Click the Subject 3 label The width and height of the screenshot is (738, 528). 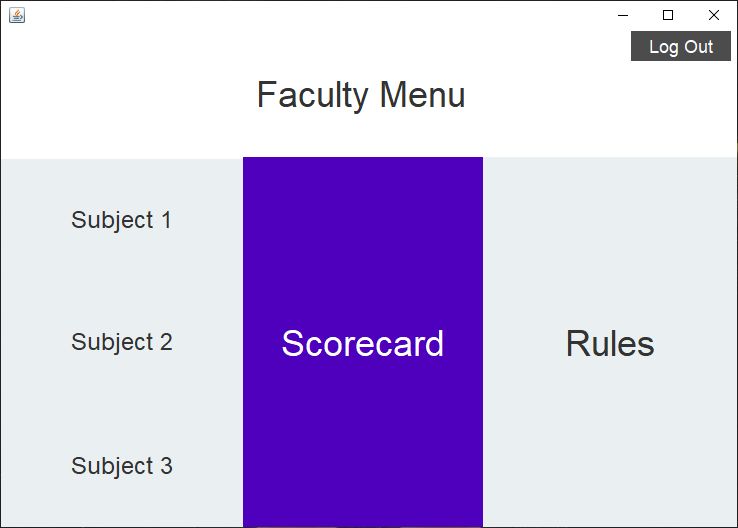click(x=121, y=466)
